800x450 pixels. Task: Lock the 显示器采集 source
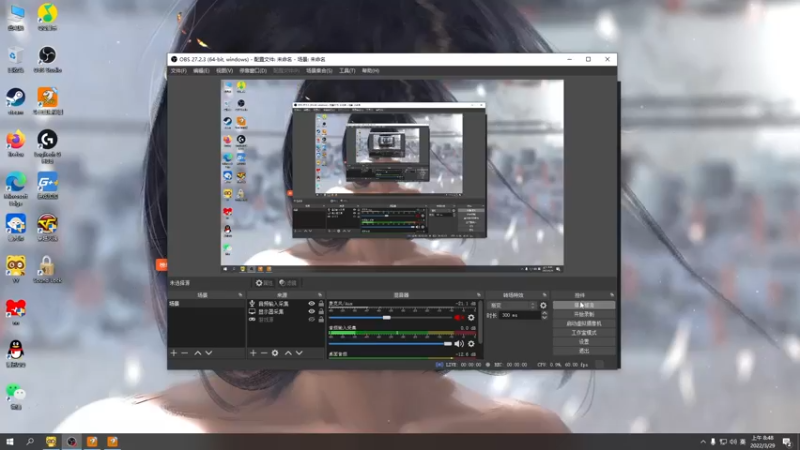(321, 311)
